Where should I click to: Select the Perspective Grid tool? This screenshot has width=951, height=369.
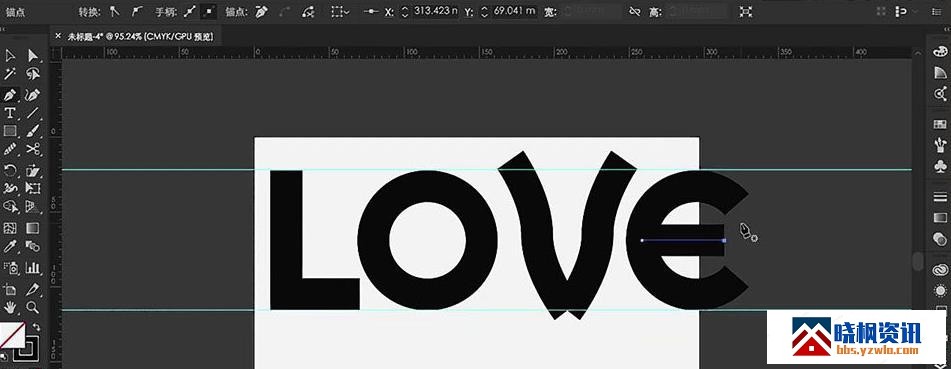33,207
